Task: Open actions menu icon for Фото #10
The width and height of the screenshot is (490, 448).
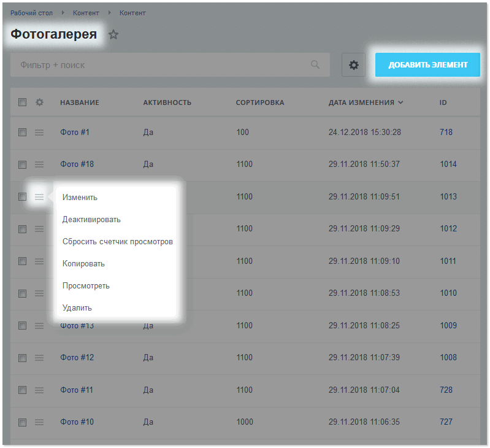Action: 39,422
